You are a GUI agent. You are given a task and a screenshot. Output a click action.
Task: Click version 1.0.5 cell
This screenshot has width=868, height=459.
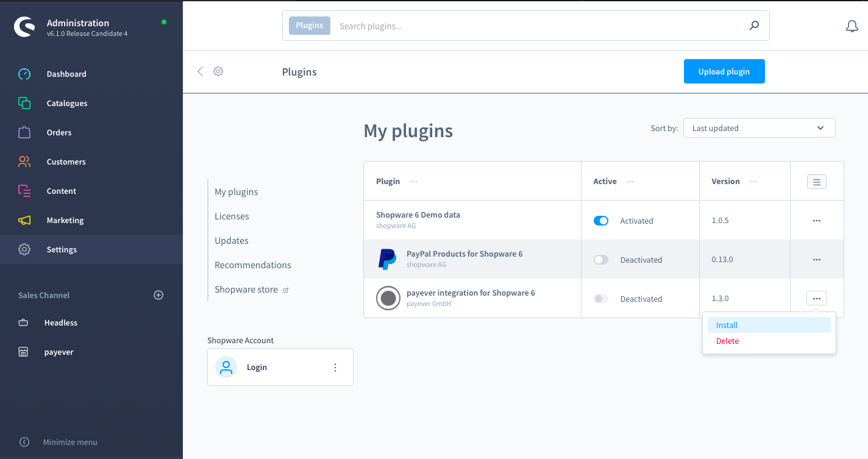pos(720,221)
